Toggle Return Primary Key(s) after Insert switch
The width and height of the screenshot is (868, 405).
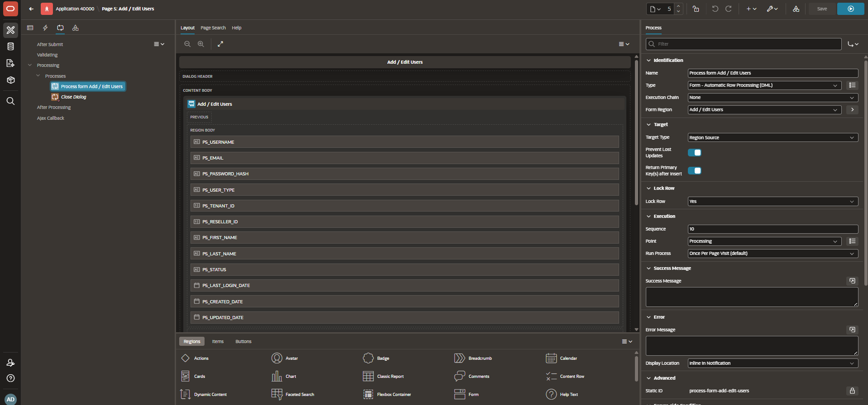pos(695,170)
